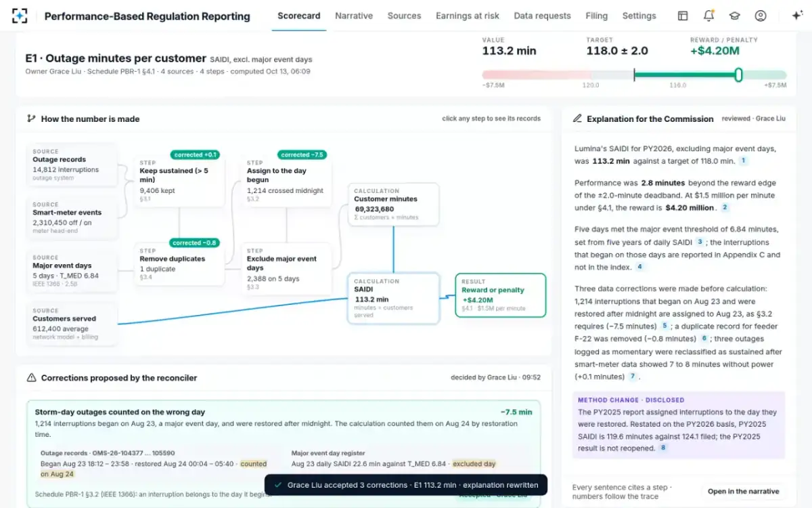The width and height of the screenshot is (812, 508).
Task: Open the Sources tab
Action: 404,16
